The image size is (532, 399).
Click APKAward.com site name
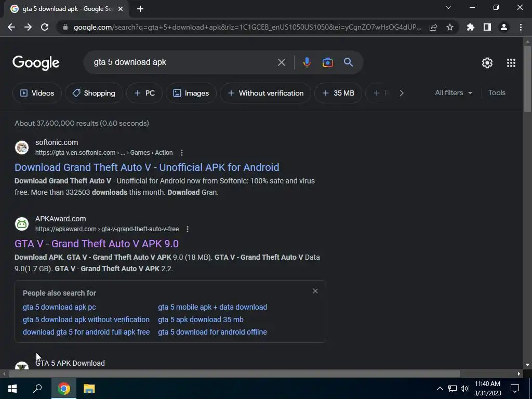pos(61,219)
